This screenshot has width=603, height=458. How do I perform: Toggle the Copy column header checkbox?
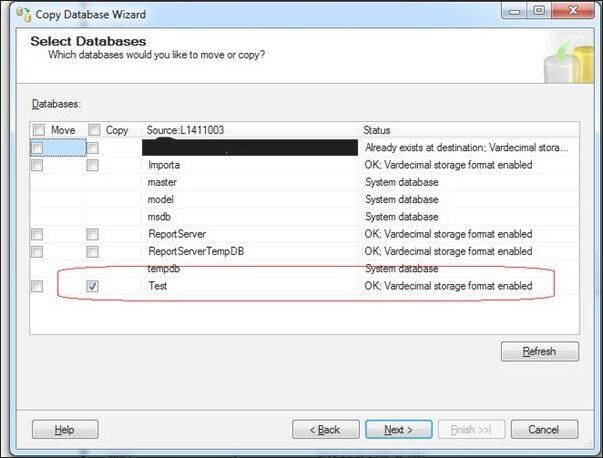[x=93, y=130]
